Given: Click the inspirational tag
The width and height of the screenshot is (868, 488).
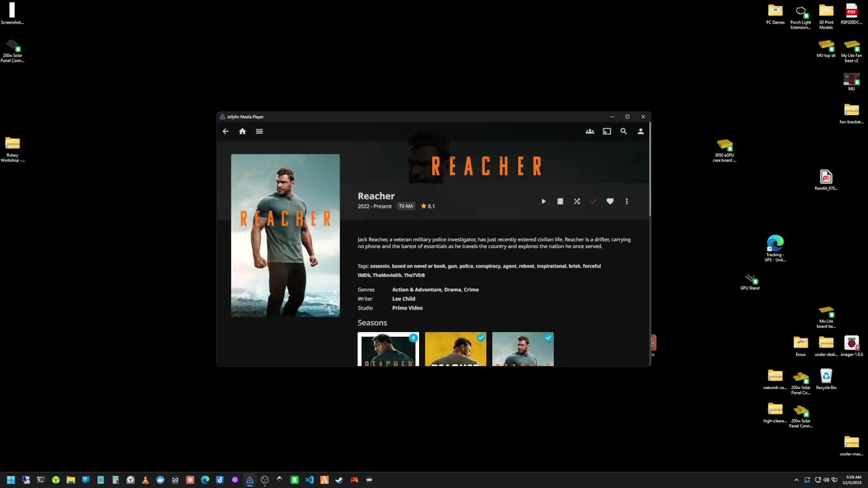Looking at the screenshot, I should click(551, 266).
